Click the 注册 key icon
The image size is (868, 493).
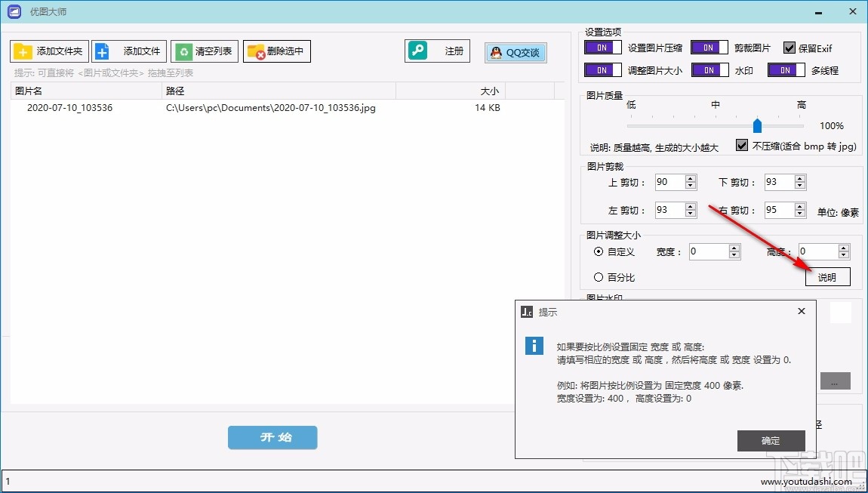coord(421,51)
